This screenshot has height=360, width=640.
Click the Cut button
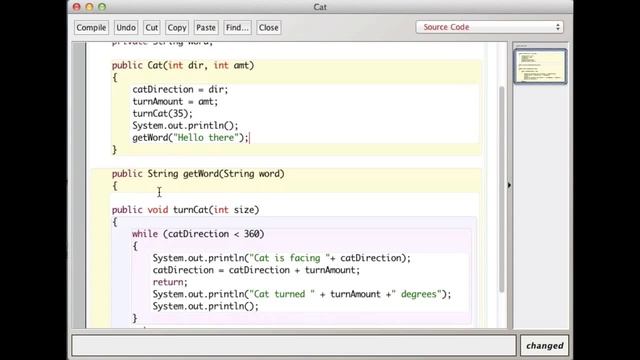[151, 28]
